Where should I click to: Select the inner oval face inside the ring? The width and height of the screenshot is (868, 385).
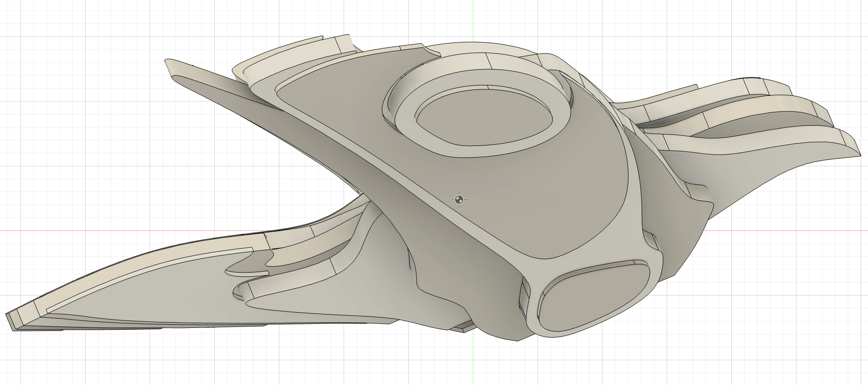484,117
